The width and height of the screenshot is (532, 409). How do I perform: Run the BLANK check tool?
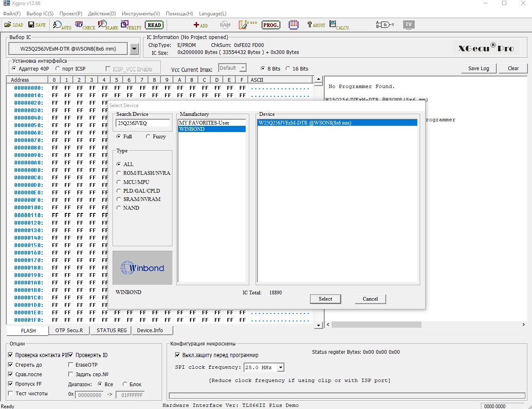pos(108,25)
